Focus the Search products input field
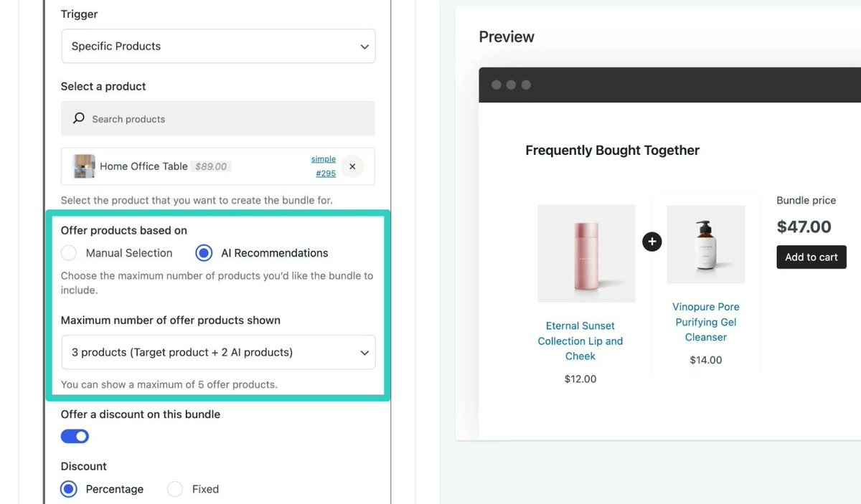The image size is (861, 504). (218, 118)
